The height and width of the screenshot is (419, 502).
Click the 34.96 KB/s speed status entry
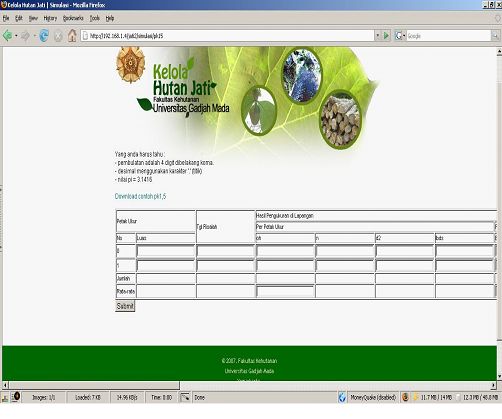[x=127, y=397]
